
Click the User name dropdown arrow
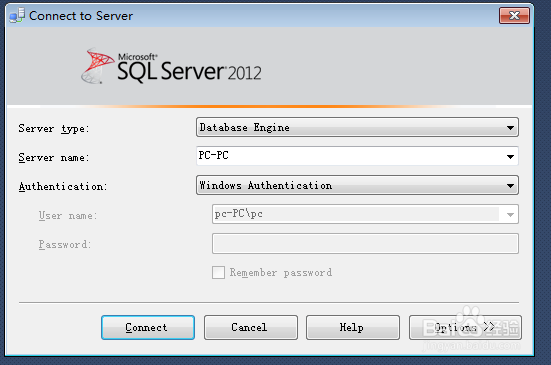(x=510, y=214)
